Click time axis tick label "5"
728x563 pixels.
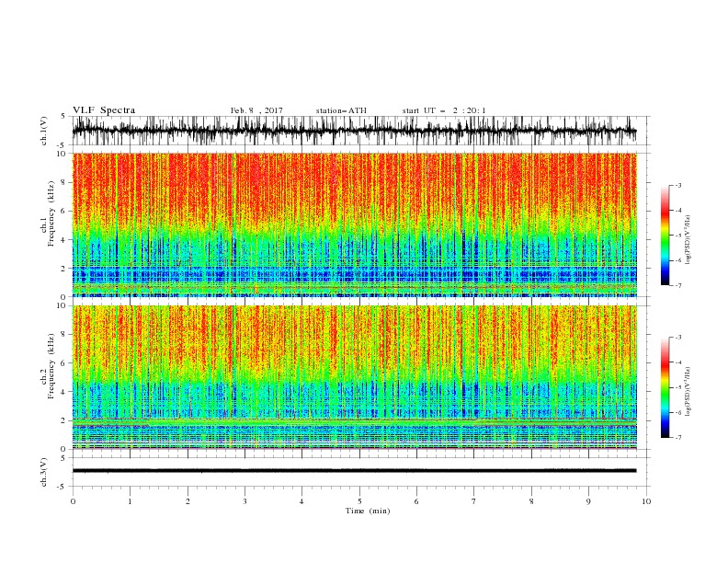[359, 501]
